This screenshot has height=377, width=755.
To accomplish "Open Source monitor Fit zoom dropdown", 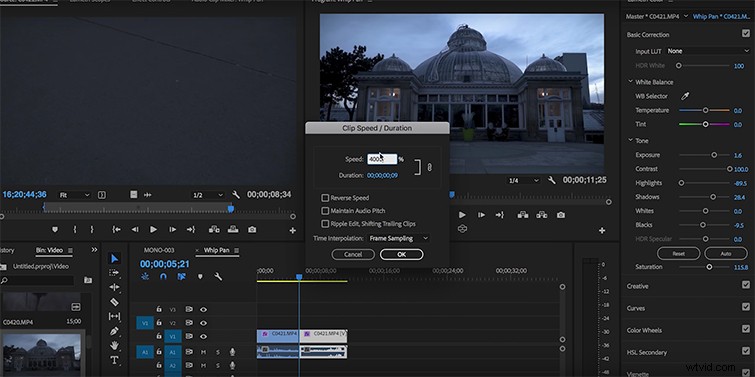I will pyautogui.click(x=74, y=195).
